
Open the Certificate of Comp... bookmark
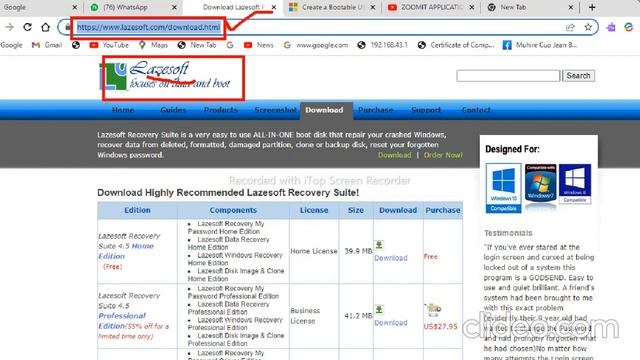click(456, 45)
